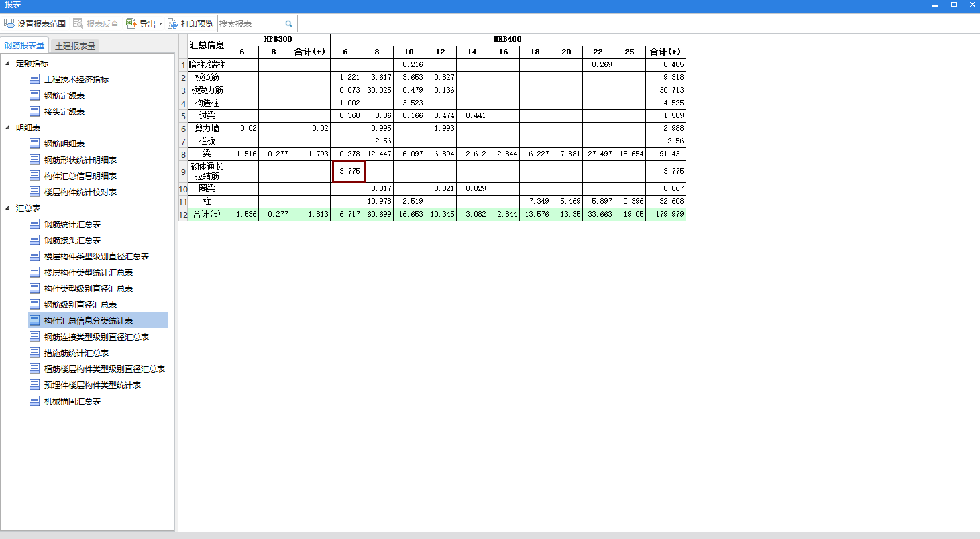
Task: Click the document icon beside 钢筋定额表
Action: click(35, 95)
